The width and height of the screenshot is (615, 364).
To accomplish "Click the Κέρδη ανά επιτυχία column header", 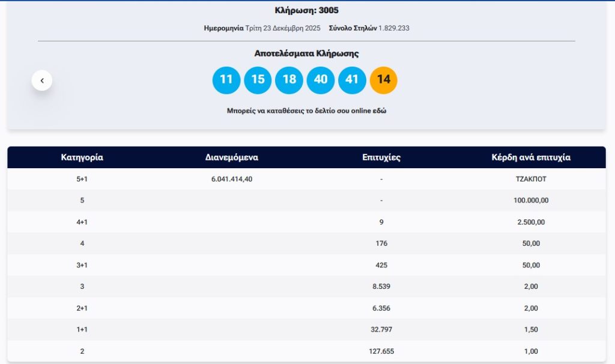I will click(x=531, y=157).
